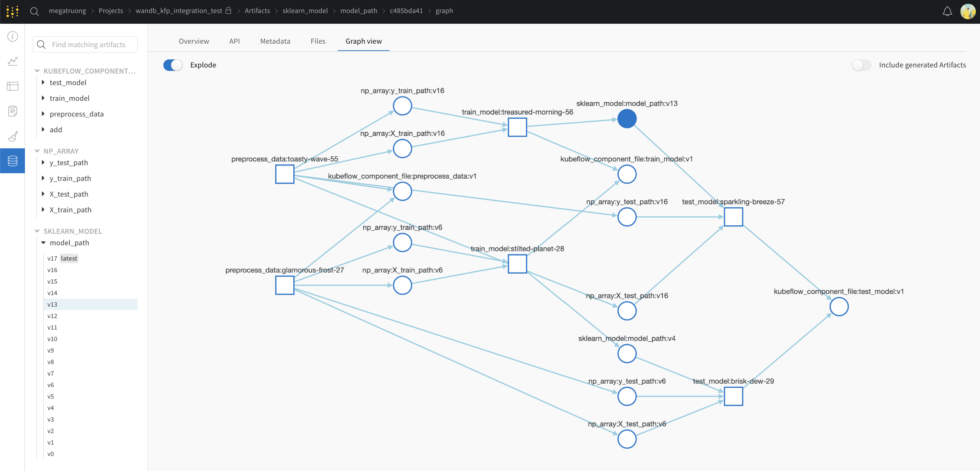
Task: Switch to the Files tab
Action: coord(317,41)
